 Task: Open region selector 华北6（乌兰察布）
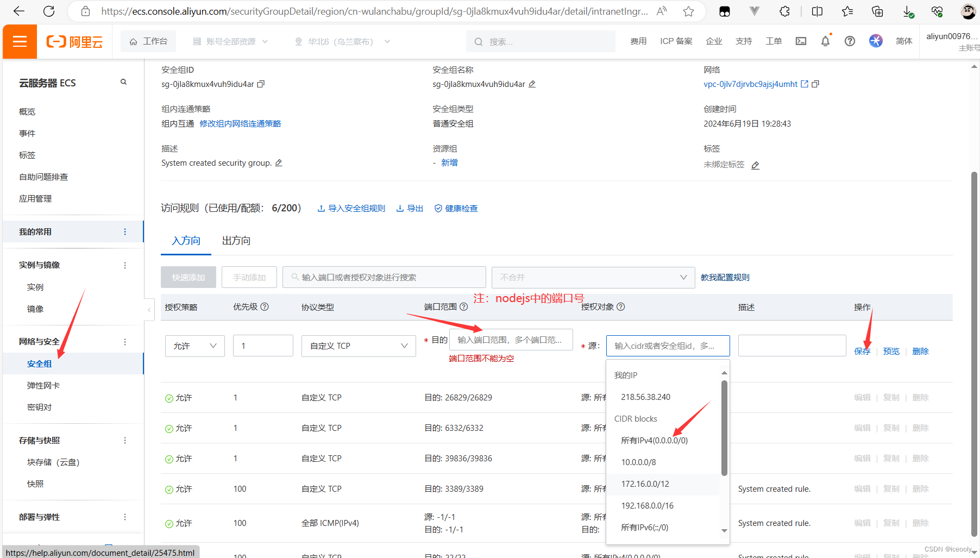pyautogui.click(x=342, y=41)
